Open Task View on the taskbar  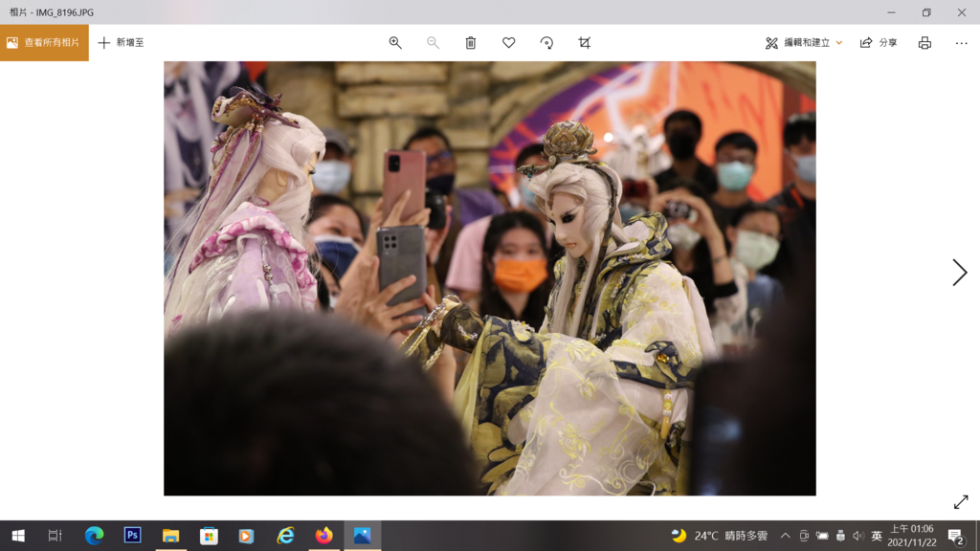point(55,536)
